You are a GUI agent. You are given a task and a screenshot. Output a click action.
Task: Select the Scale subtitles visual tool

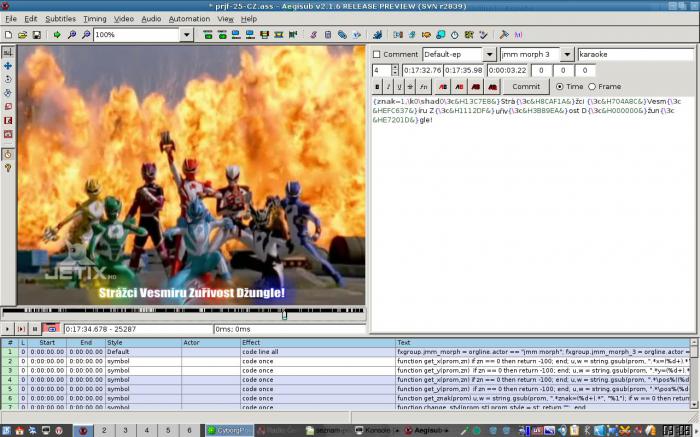[x=8, y=107]
